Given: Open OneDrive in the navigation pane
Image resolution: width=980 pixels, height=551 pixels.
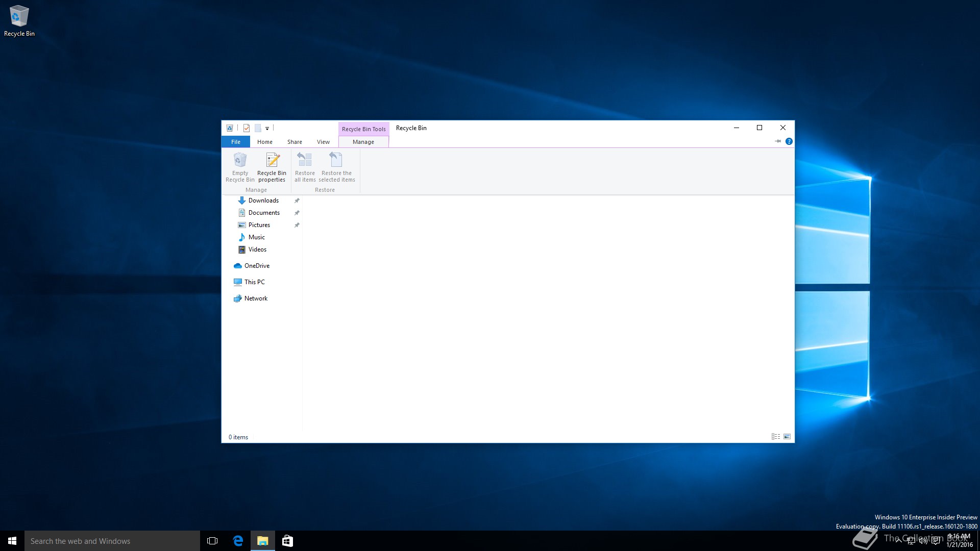Looking at the screenshot, I should pyautogui.click(x=257, y=266).
